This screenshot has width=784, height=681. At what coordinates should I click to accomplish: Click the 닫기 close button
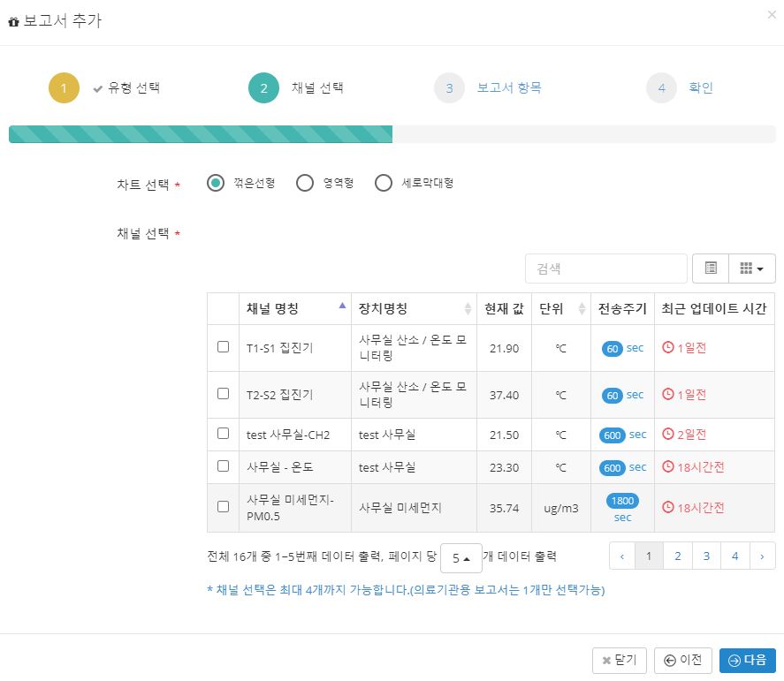point(620,661)
